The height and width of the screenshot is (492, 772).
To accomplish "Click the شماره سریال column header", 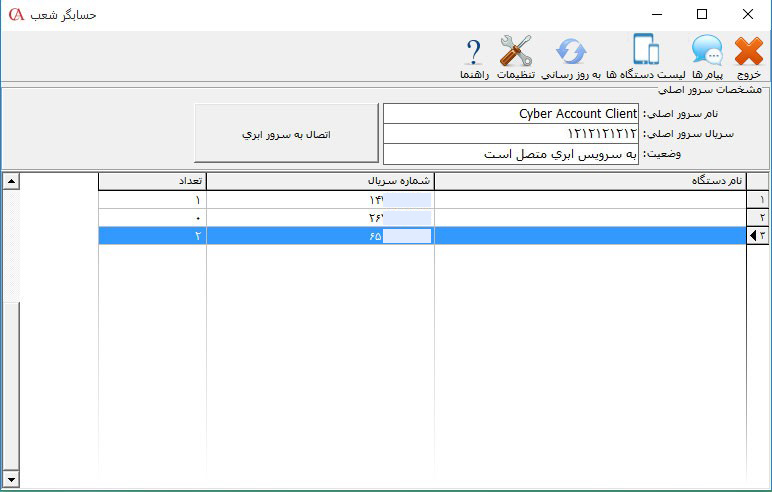I will tap(320, 181).
